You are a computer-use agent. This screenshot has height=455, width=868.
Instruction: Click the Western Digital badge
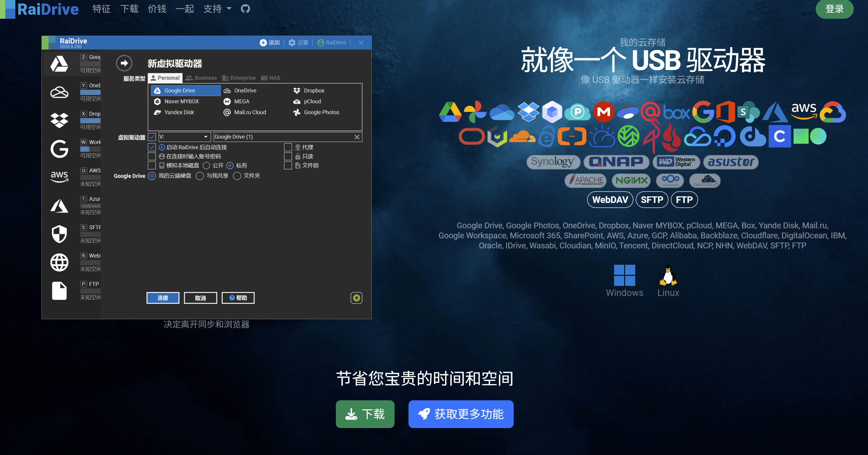676,162
